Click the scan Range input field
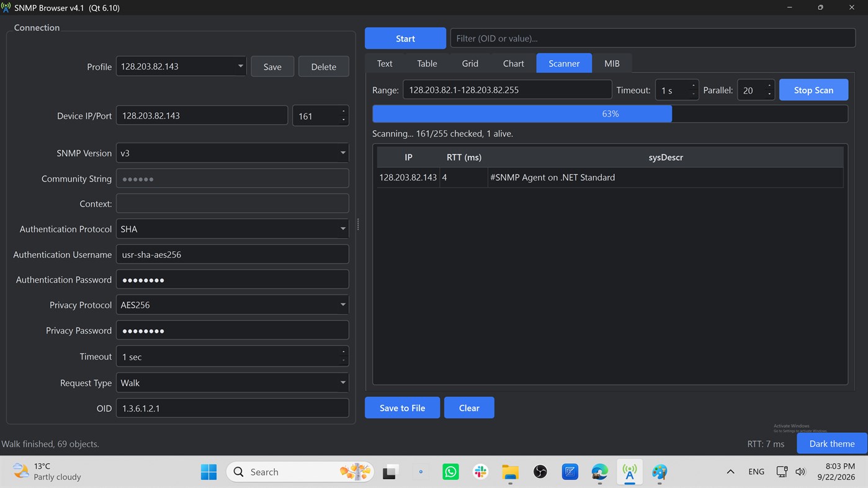Screen dimensions: 868x488 click(508, 90)
